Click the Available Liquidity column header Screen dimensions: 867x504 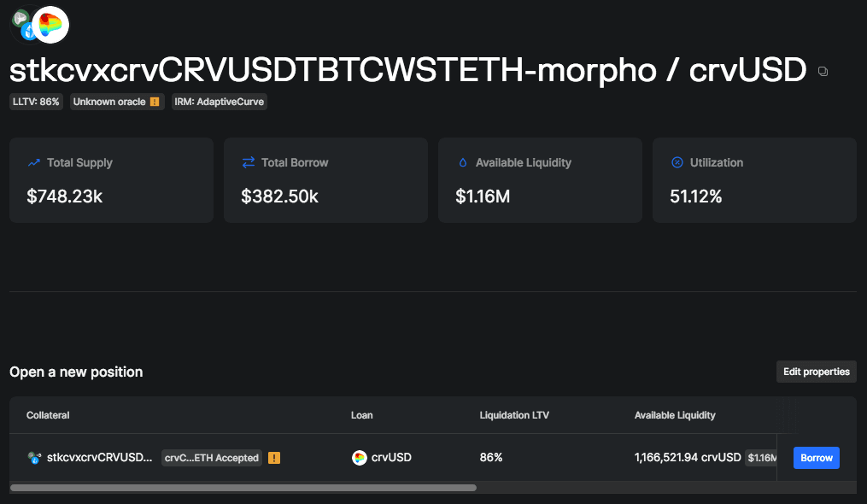click(x=675, y=415)
